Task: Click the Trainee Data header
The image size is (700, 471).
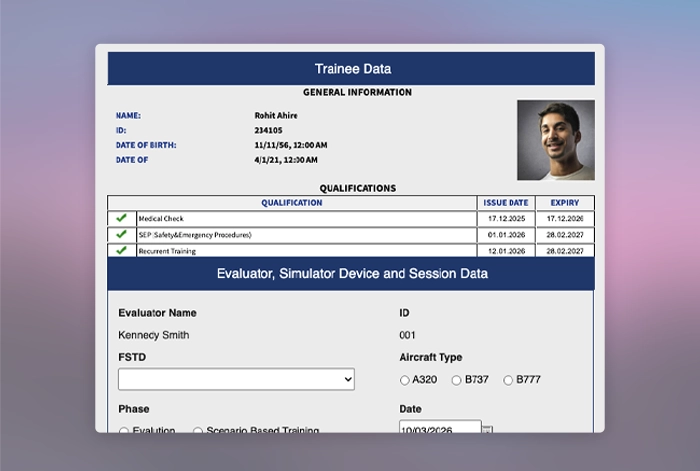Action: [353, 69]
